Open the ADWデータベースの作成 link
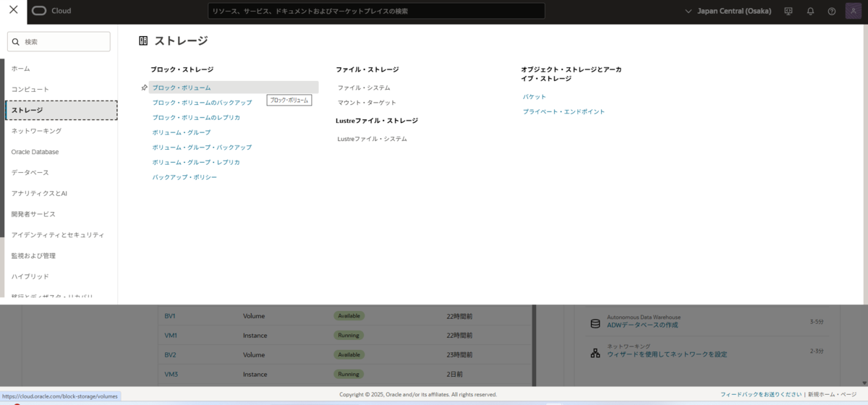868x405 pixels. coord(642,325)
